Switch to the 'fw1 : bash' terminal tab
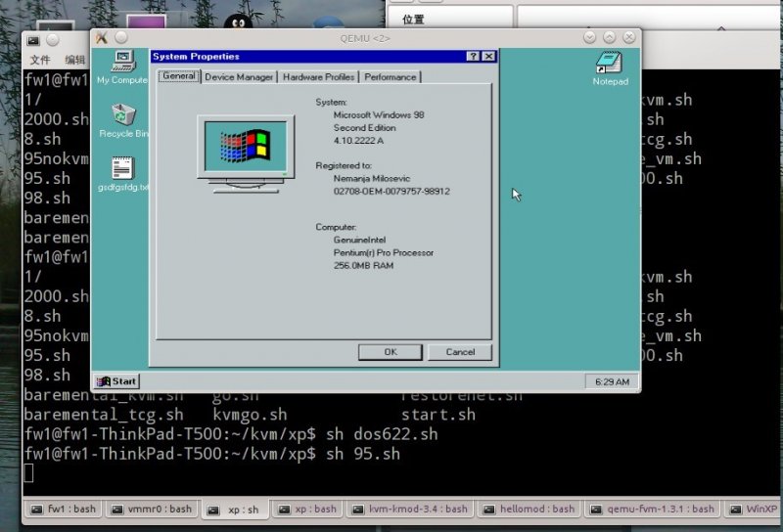This screenshot has width=783, height=532. coord(63,510)
